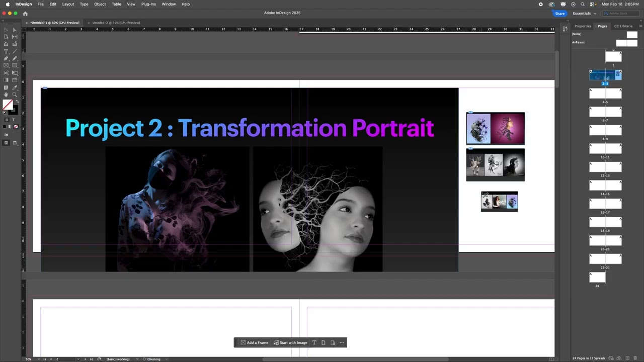
Task: Select the Direct Selection tool
Action: pos(15,30)
